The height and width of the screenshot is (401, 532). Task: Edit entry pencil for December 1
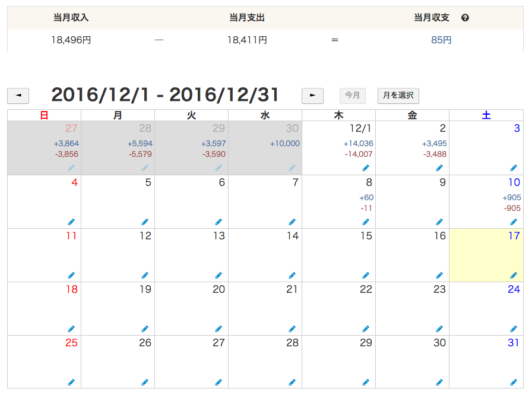pos(366,168)
